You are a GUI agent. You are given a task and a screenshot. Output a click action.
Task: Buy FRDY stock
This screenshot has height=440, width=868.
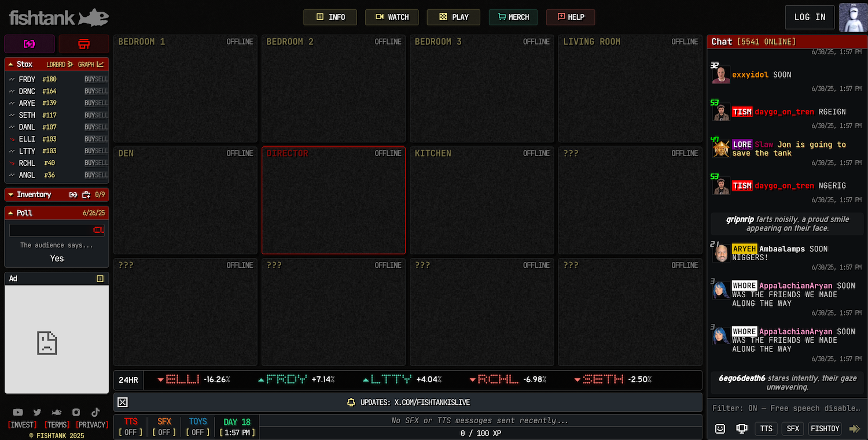90,79
